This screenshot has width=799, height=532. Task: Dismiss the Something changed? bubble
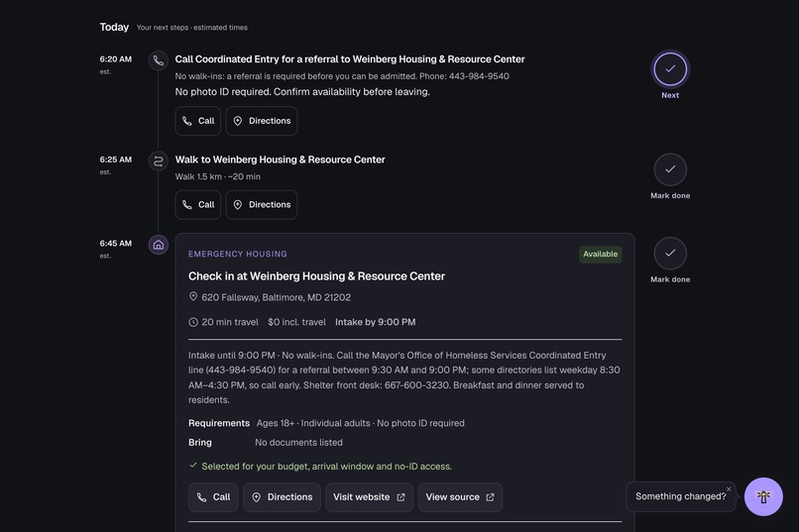click(729, 489)
